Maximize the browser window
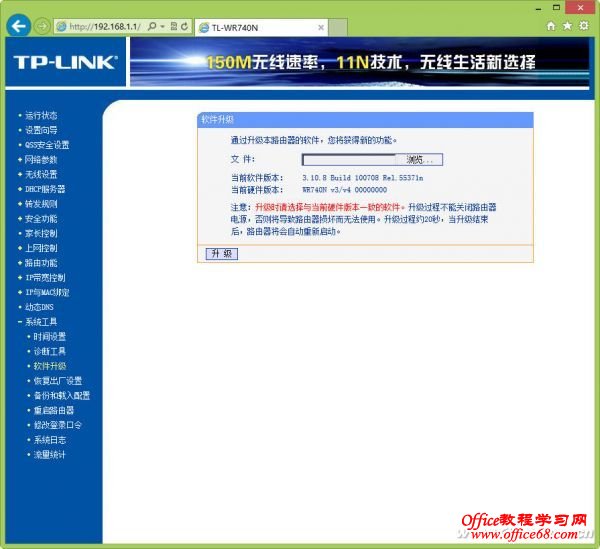The width and height of the screenshot is (600, 549). [556, 7]
